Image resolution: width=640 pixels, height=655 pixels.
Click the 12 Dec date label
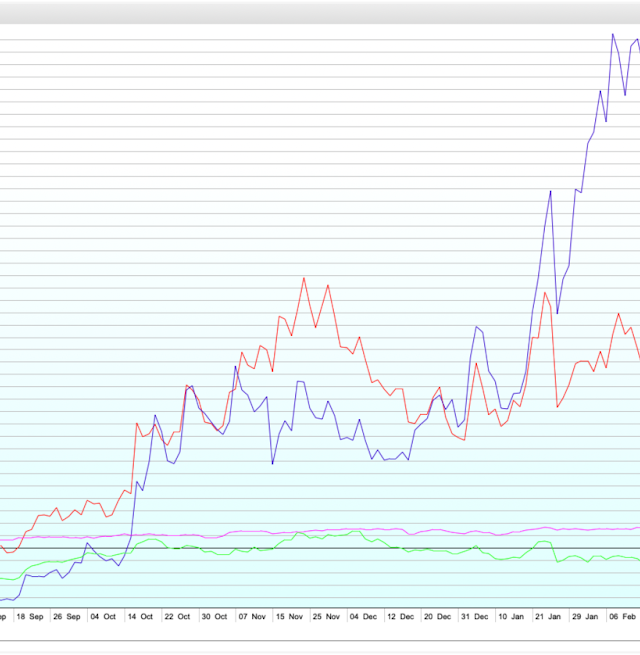tap(400, 617)
